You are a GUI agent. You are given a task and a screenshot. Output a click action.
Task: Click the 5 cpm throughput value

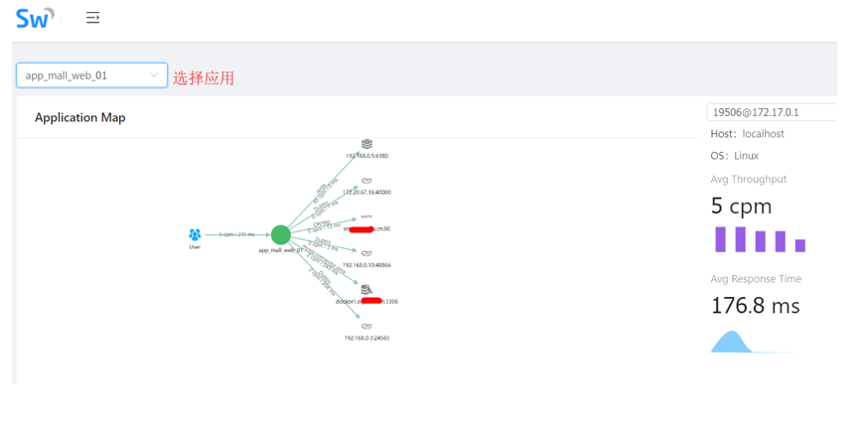tap(741, 207)
